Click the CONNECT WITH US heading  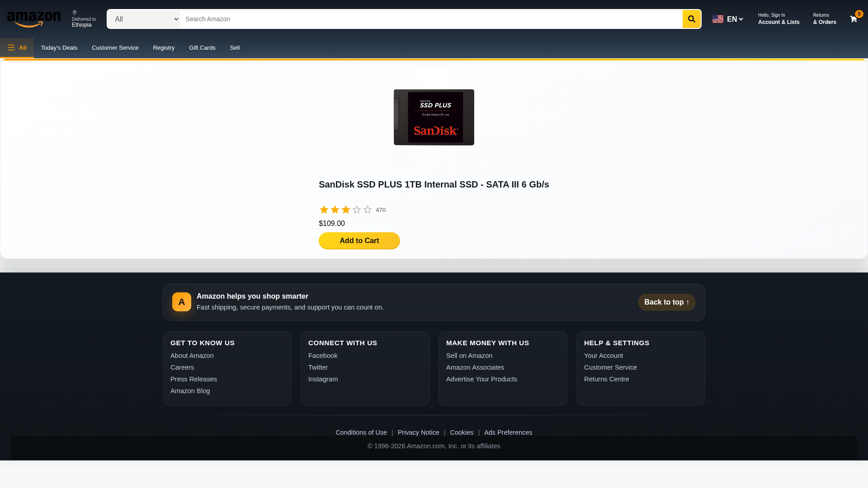coord(343,343)
